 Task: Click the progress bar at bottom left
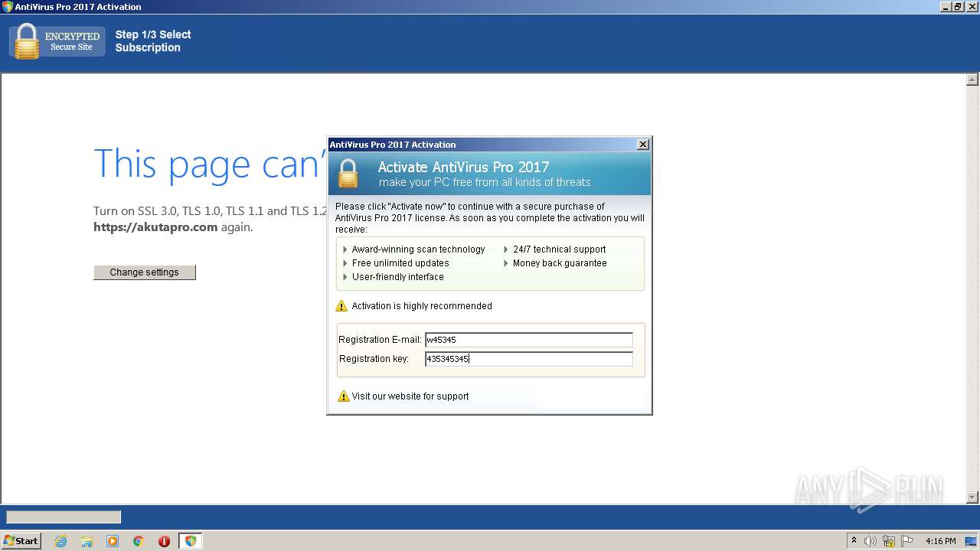pos(64,517)
